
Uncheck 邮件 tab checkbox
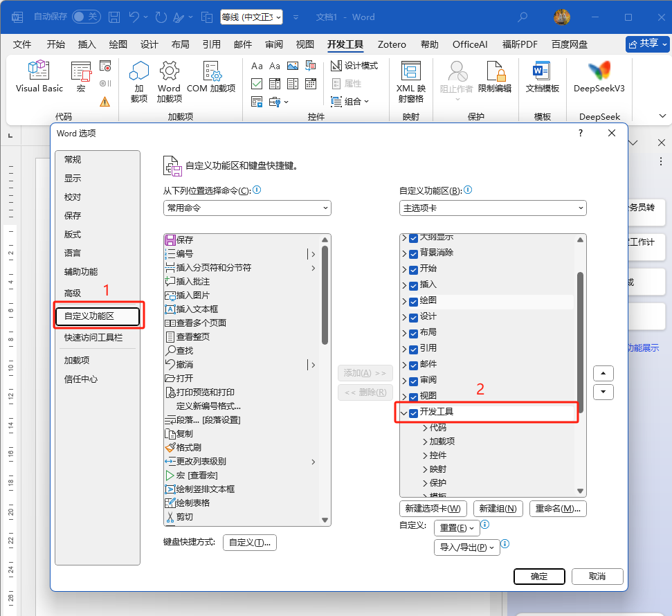coord(414,365)
